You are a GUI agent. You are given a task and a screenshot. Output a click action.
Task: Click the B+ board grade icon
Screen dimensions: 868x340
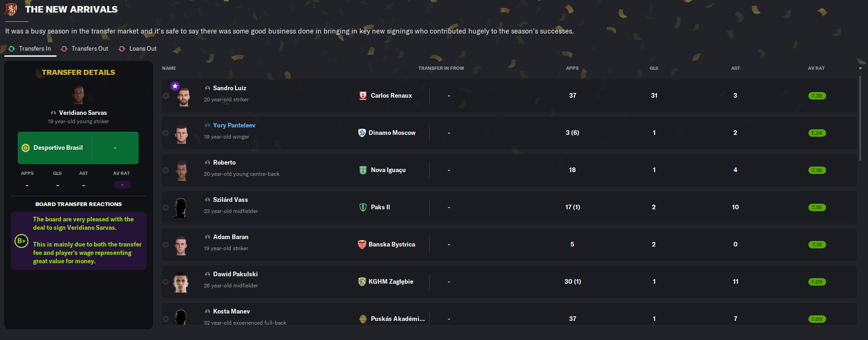21,241
